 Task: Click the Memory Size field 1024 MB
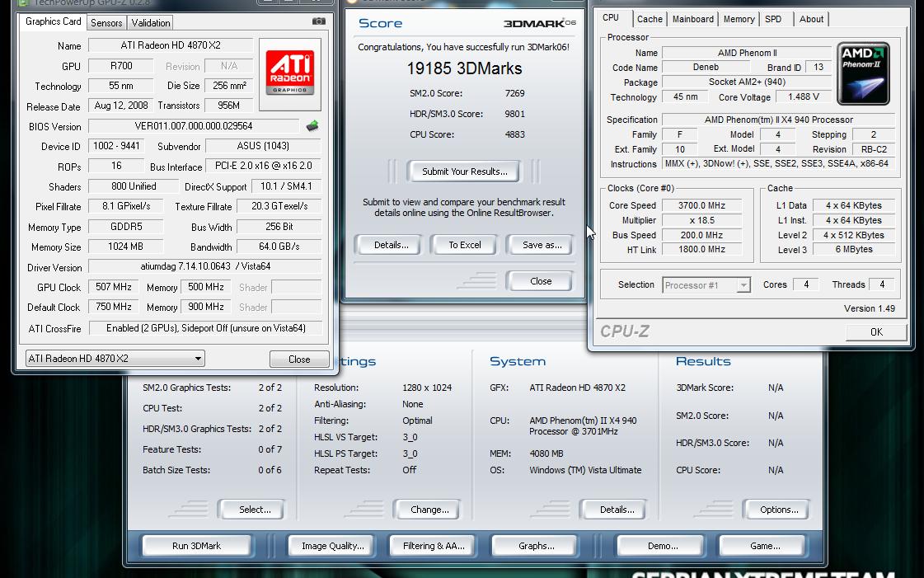coord(125,247)
